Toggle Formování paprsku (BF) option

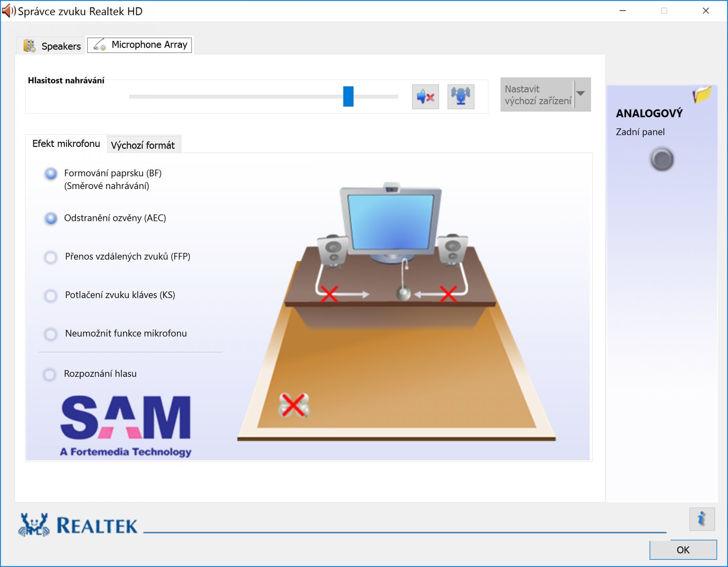coord(51,174)
